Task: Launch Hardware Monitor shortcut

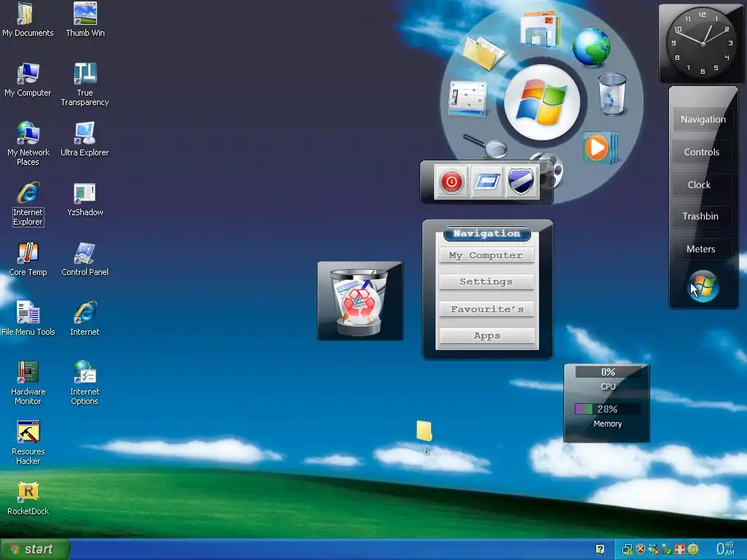Action: click(28, 384)
